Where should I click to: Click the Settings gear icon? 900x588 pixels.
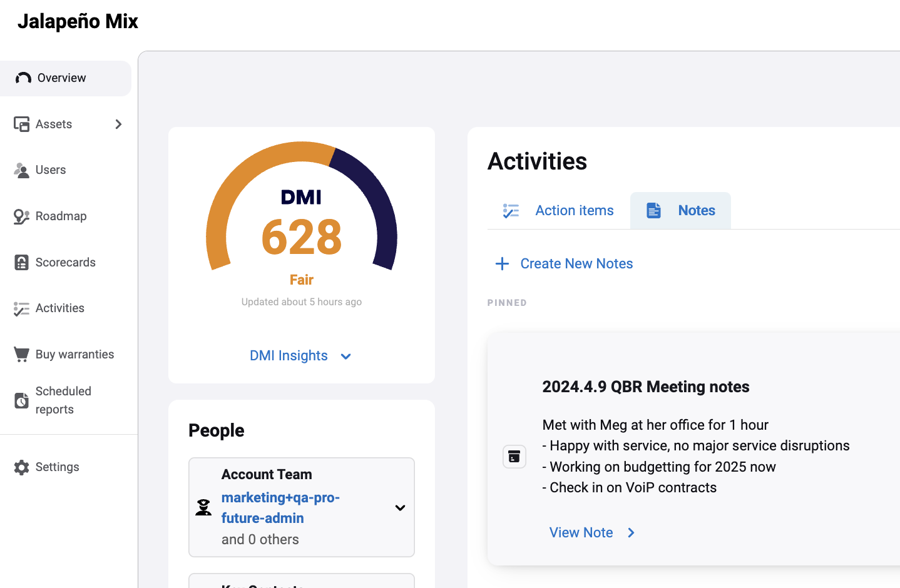21,467
